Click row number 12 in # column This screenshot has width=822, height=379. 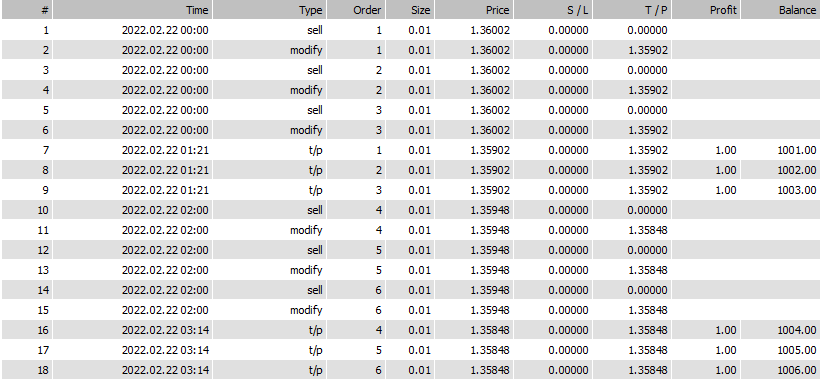pos(43,250)
